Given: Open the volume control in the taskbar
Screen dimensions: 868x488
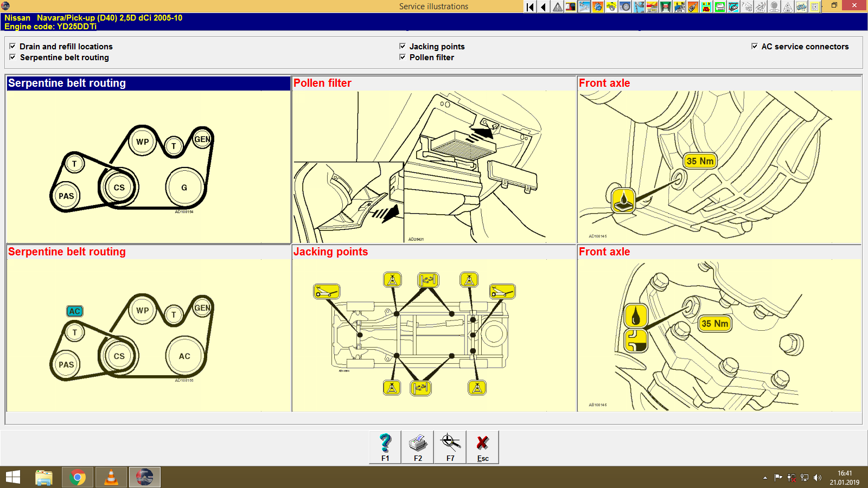Looking at the screenshot, I should coord(818,478).
